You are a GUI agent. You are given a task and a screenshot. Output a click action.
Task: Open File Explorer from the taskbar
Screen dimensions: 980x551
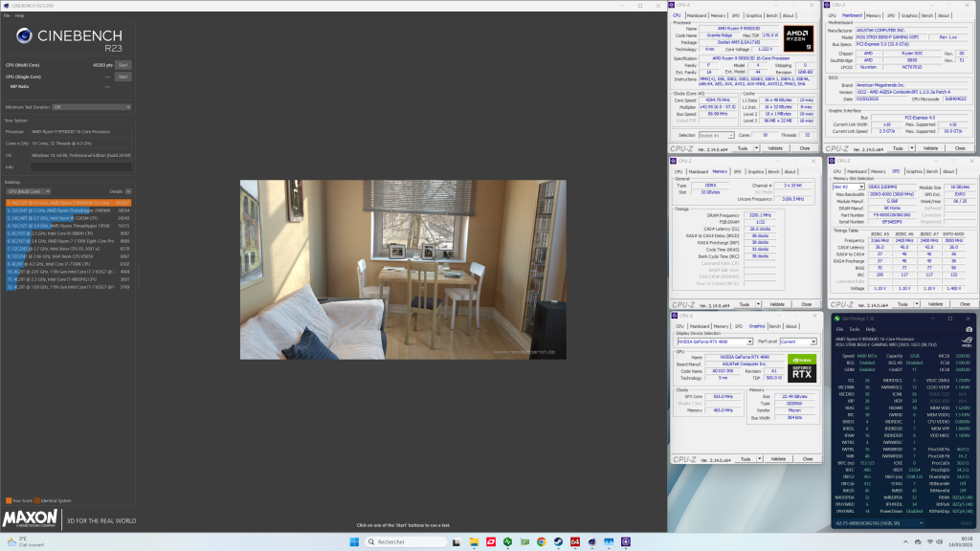[474, 541]
